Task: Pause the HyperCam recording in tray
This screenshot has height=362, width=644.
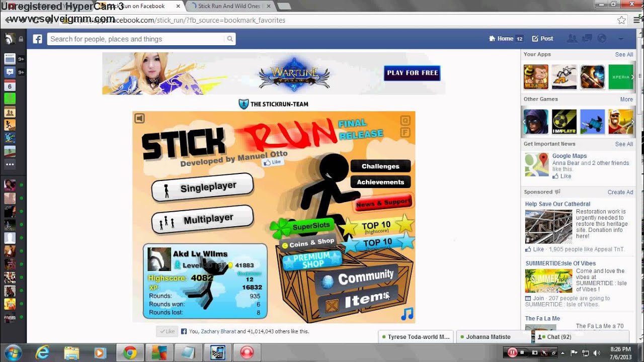Action: 512,352
